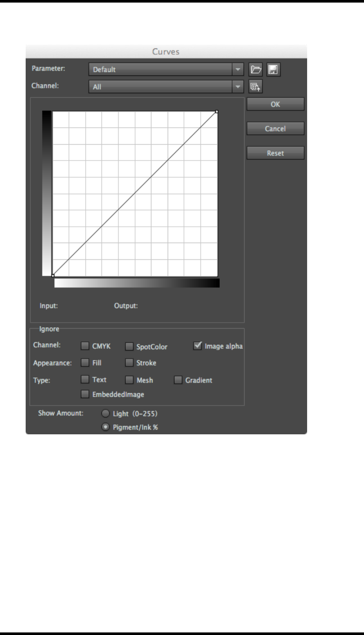Screen dimensions: 364x635
Task: Open the Channel dropdown showing All
Action: coord(166,87)
